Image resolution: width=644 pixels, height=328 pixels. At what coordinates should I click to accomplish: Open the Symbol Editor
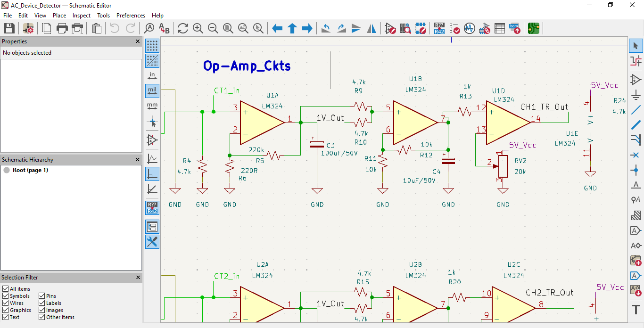(390, 28)
